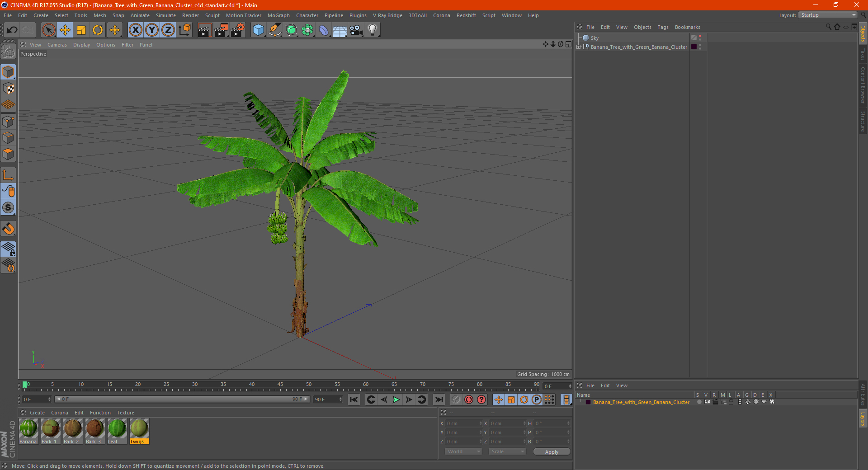Click the Apply button
The height and width of the screenshot is (470, 868).
coord(551,451)
